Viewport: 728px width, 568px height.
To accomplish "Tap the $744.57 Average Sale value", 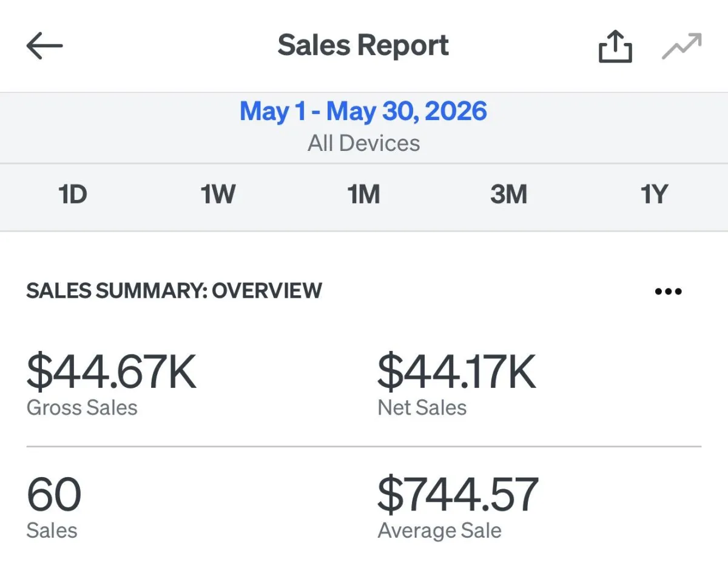I will click(x=458, y=494).
